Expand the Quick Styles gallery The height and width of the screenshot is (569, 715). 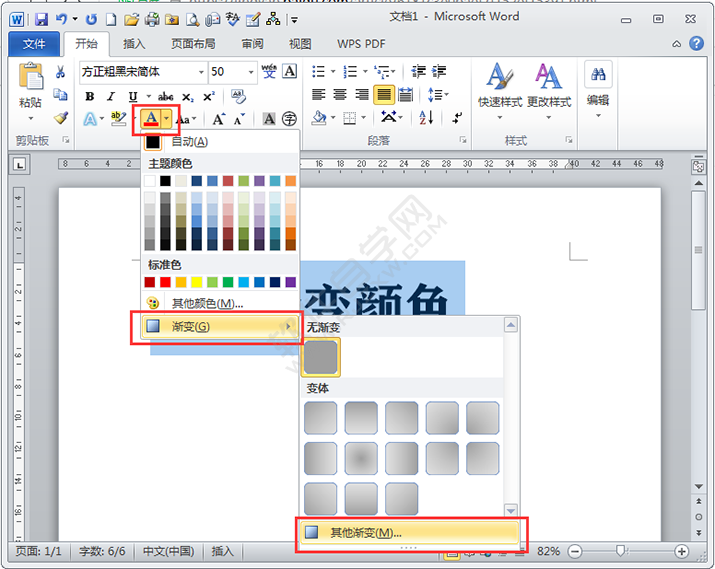pyautogui.click(x=499, y=91)
